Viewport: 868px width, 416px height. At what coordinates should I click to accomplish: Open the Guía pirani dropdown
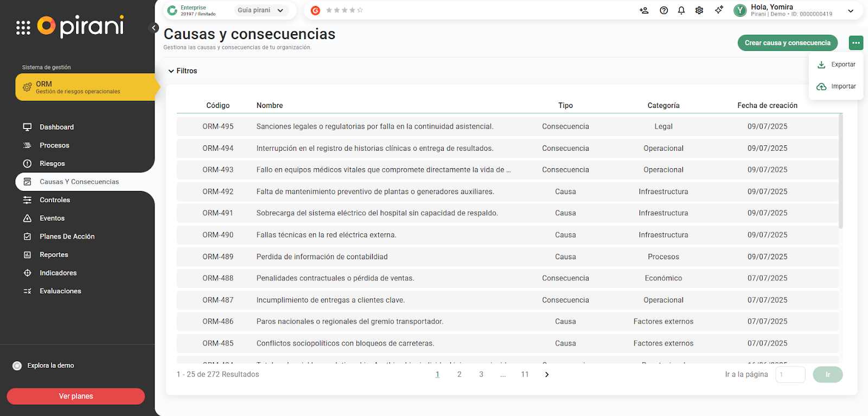click(261, 10)
